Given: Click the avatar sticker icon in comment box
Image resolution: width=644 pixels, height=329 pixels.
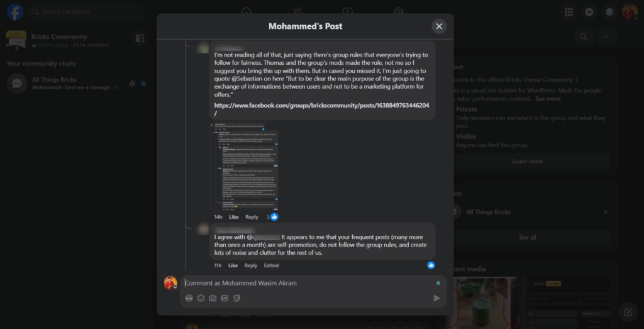Looking at the screenshot, I should [189, 298].
